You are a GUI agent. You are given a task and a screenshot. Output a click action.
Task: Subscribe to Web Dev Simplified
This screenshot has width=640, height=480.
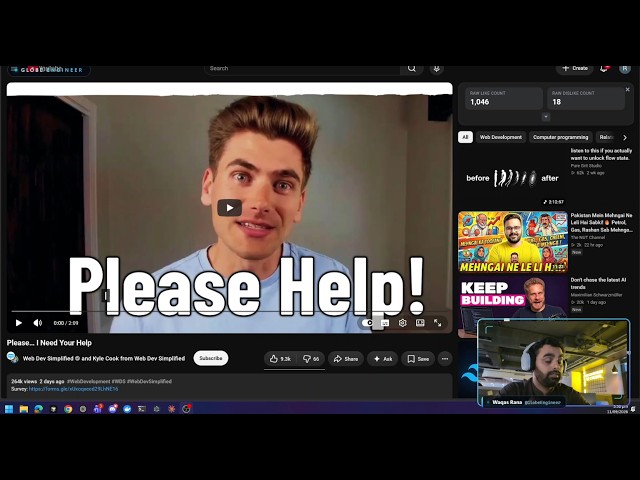coord(211,358)
